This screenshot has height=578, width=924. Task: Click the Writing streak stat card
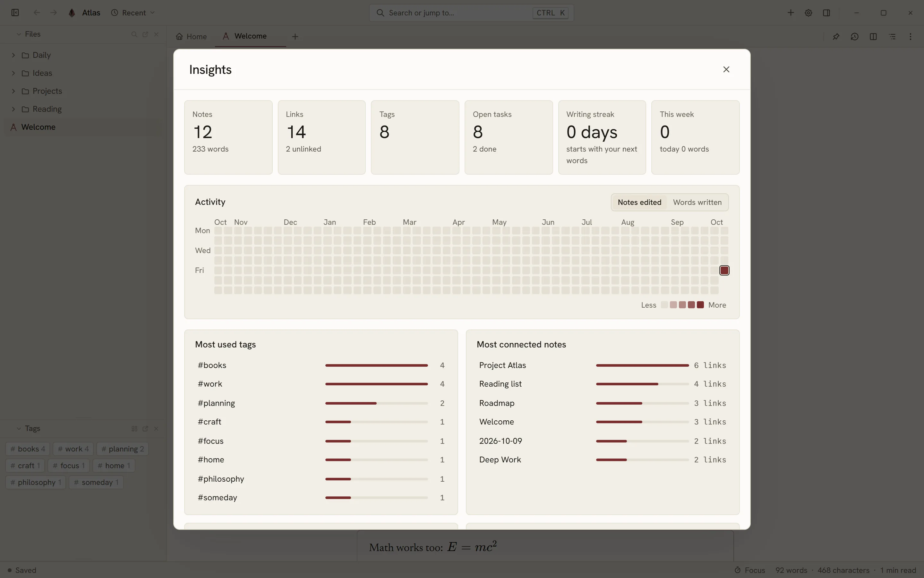point(602,137)
